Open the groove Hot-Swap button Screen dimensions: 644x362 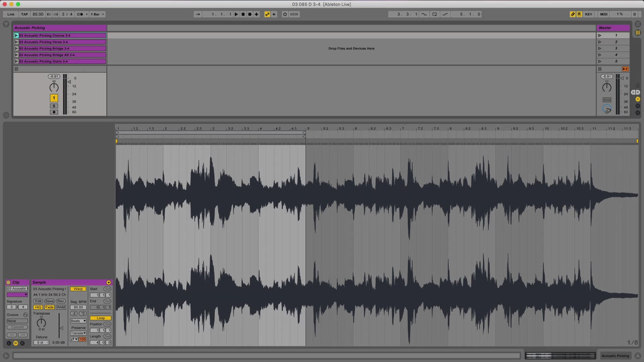[x=25, y=315]
